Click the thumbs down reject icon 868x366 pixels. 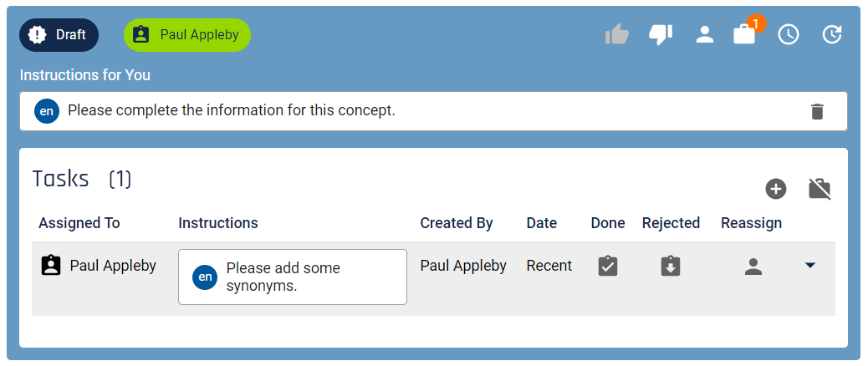point(661,35)
